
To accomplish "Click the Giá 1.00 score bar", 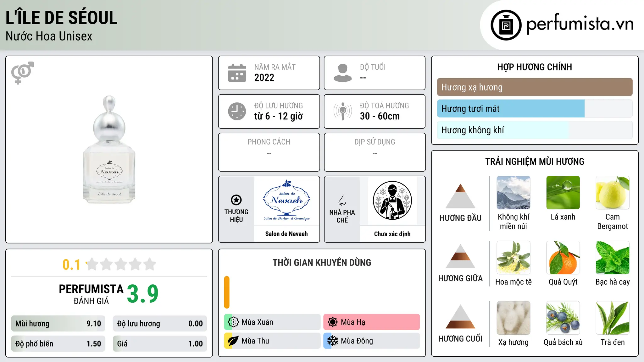I will pyautogui.click(x=160, y=344).
